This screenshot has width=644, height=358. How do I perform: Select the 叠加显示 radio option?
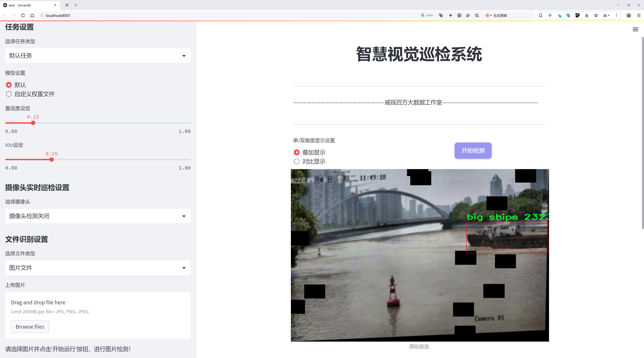coord(297,153)
